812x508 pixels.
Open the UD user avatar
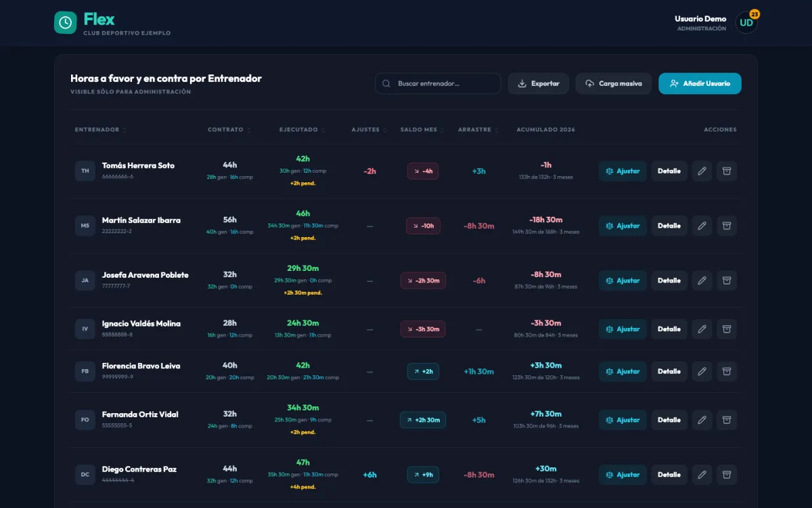(746, 22)
